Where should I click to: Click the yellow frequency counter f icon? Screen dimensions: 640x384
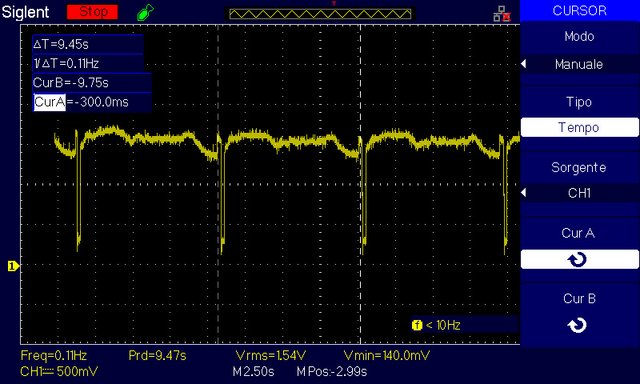[x=417, y=325]
